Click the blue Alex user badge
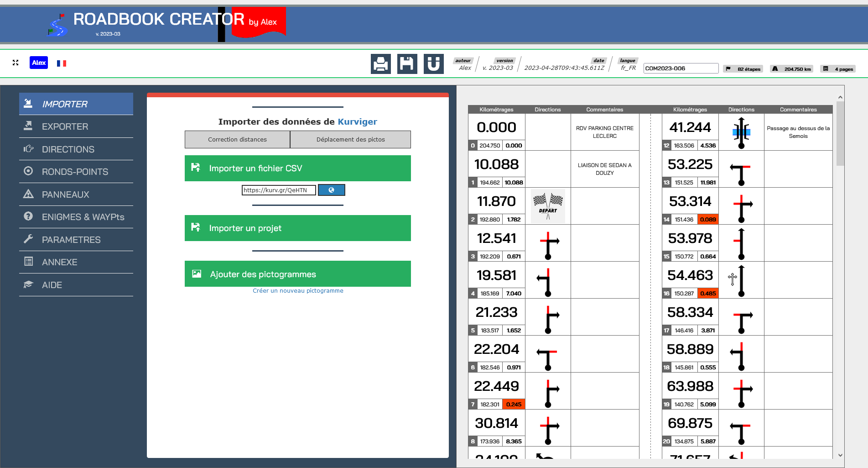868x468 pixels. tap(39, 63)
